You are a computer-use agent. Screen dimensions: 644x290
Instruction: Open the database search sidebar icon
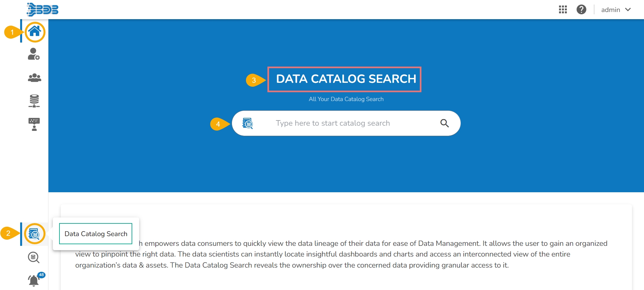tap(34, 258)
